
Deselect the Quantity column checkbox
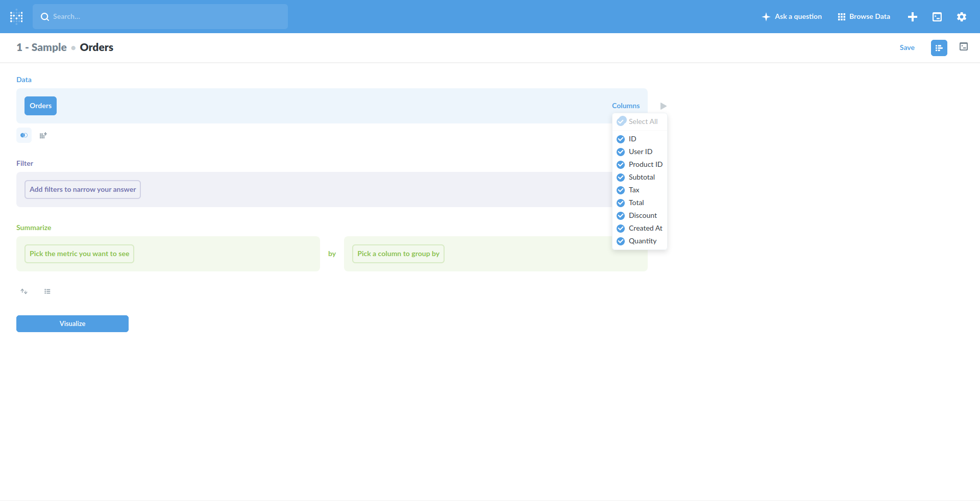pos(621,241)
